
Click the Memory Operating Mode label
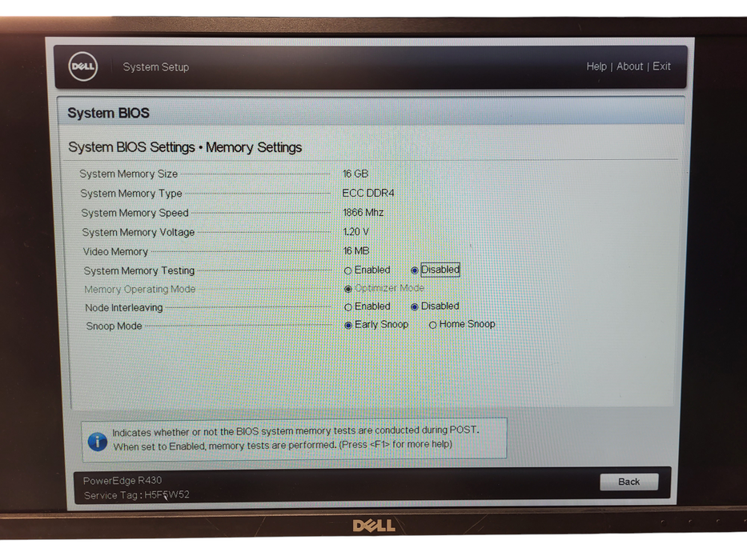point(140,289)
